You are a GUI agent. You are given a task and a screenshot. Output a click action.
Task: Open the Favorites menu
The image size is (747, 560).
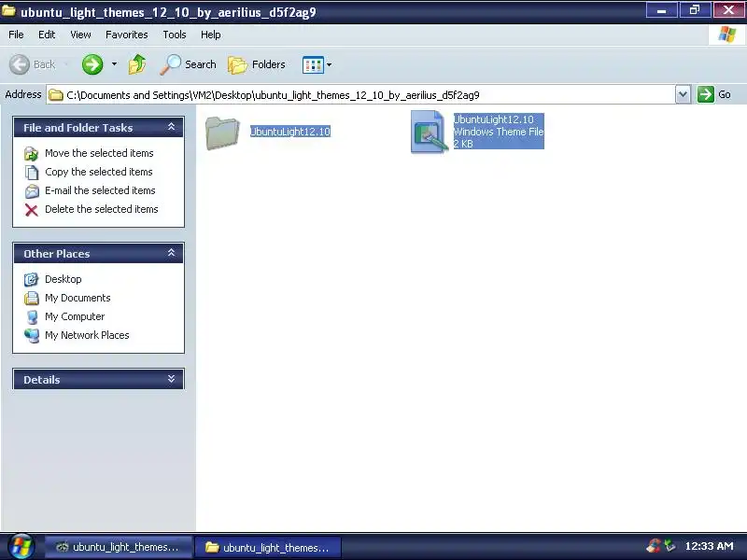[x=127, y=35]
